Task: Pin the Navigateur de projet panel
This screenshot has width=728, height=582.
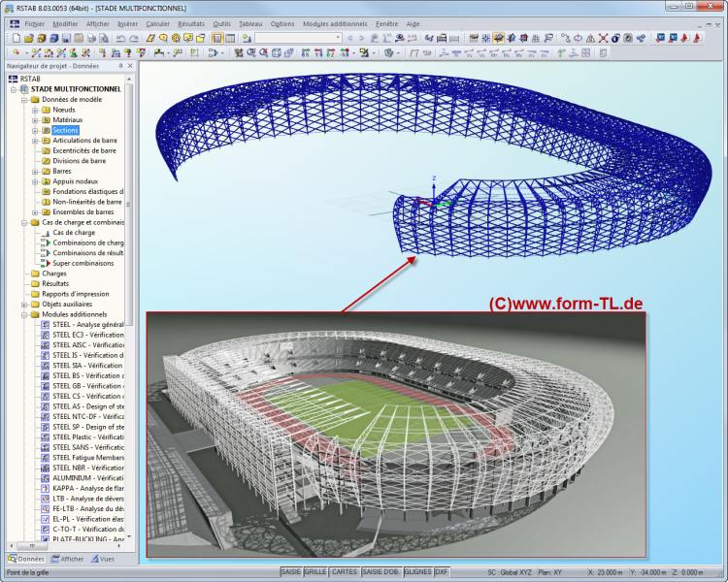Action: click(120, 66)
